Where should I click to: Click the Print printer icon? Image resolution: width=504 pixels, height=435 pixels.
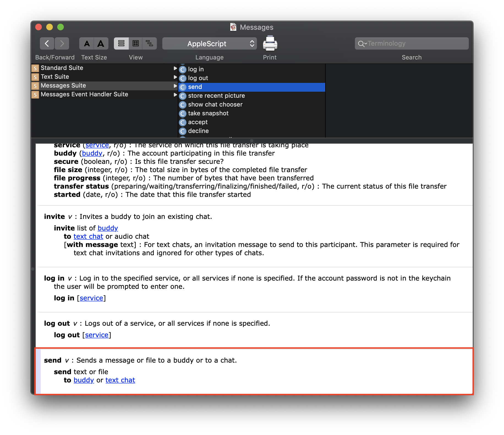[x=270, y=43]
